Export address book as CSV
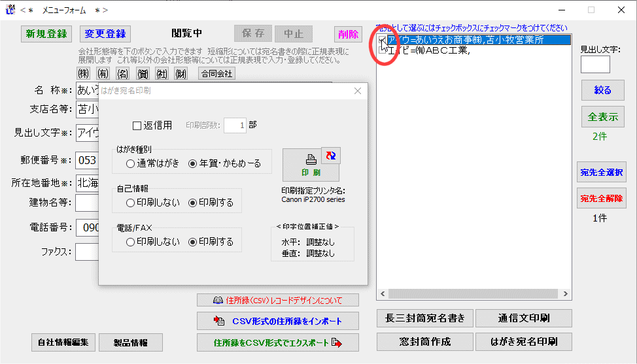637x364 pixels. click(x=278, y=342)
